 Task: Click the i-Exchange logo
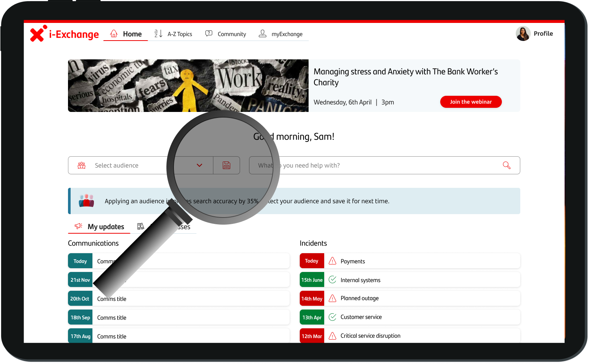click(64, 34)
